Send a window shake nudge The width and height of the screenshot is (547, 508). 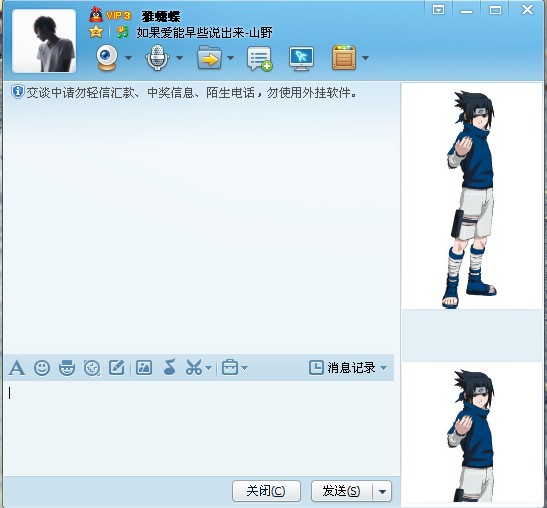click(x=92, y=368)
